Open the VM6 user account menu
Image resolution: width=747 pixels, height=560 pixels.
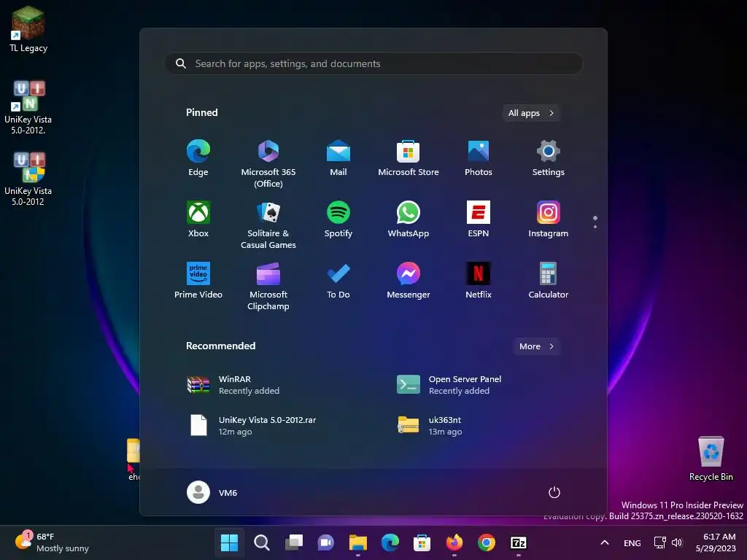[212, 492]
